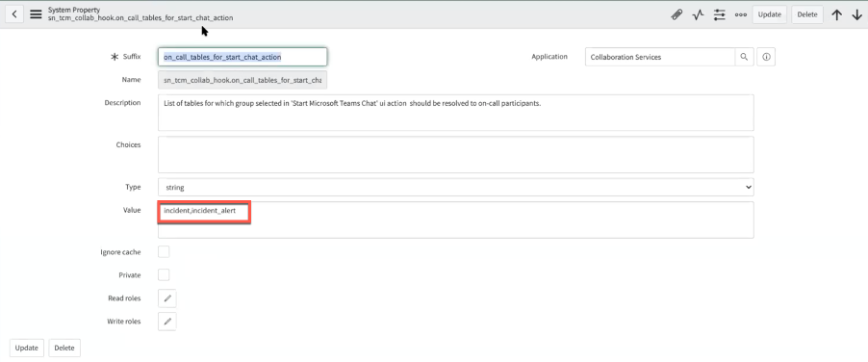Click the Value field label

(x=132, y=210)
